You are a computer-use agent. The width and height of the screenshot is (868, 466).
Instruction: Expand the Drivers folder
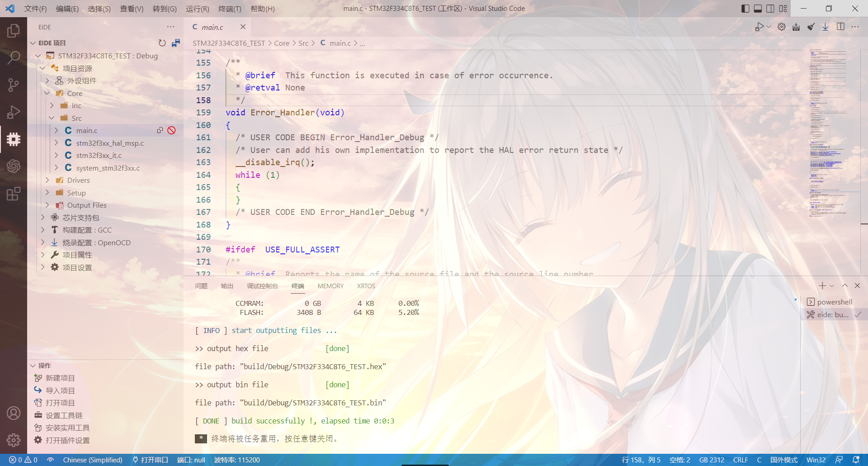click(x=47, y=180)
